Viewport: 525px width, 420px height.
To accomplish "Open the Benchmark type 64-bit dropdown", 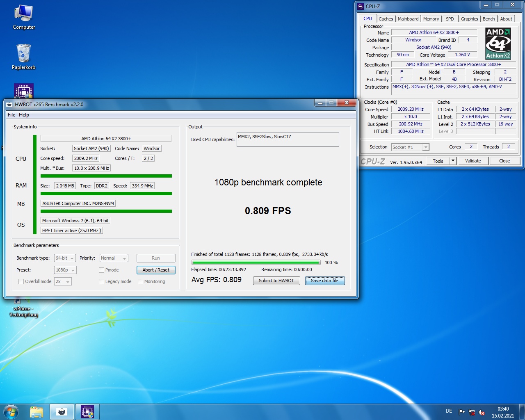I will [x=65, y=258].
